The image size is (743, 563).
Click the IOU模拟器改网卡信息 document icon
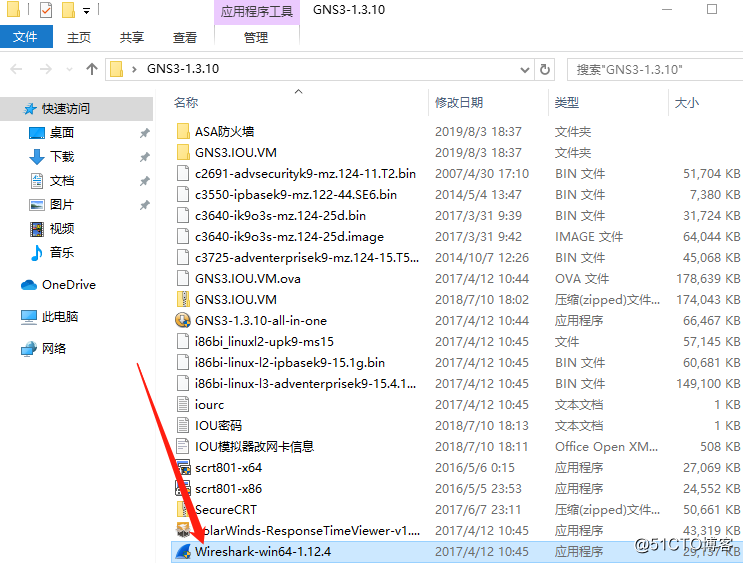tap(183, 446)
